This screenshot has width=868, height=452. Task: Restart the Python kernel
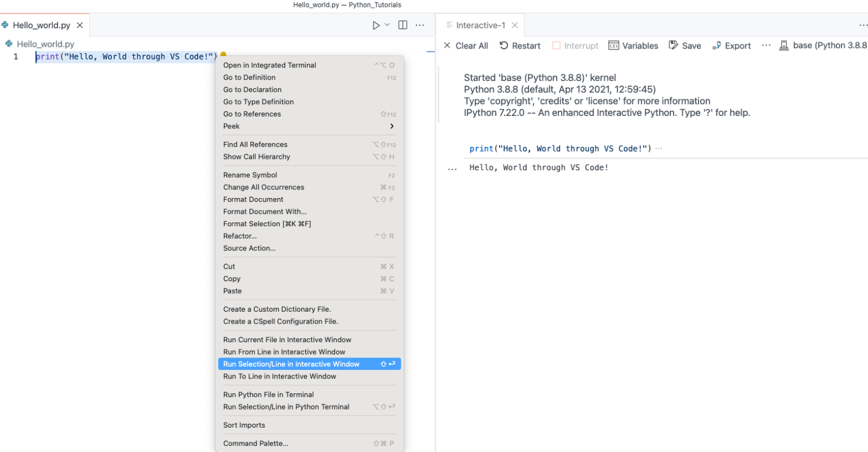[520, 45]
